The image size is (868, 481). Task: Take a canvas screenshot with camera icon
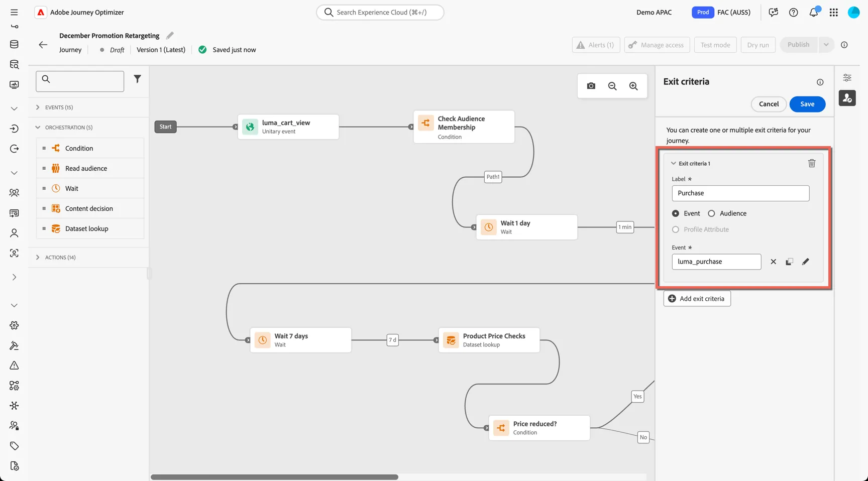(x=591, y=86)
